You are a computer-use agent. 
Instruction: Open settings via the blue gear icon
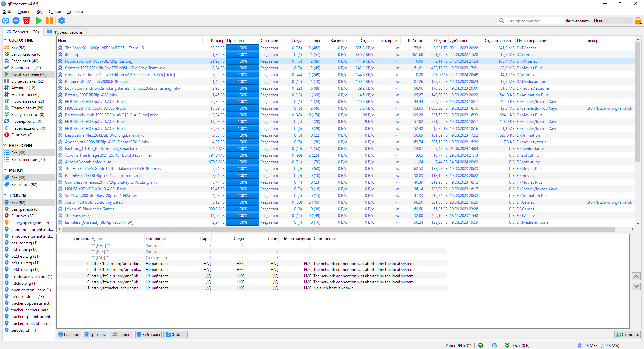click(x=62, y=21)
